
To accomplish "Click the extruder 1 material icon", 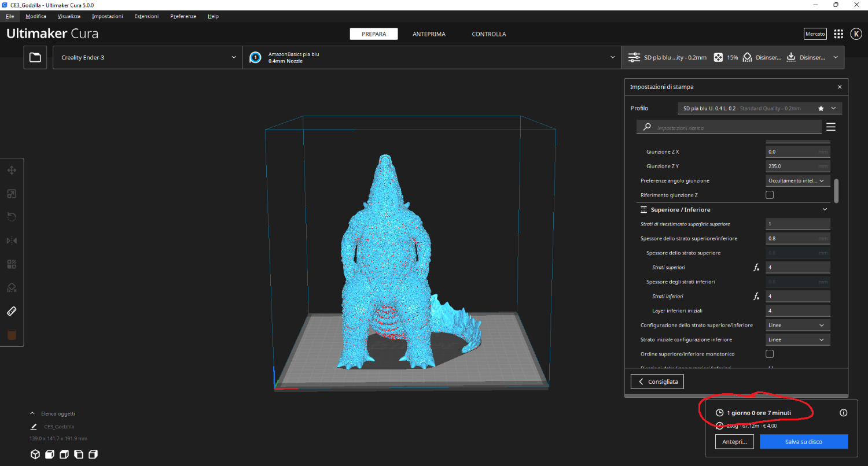I will tap(255, 57).
